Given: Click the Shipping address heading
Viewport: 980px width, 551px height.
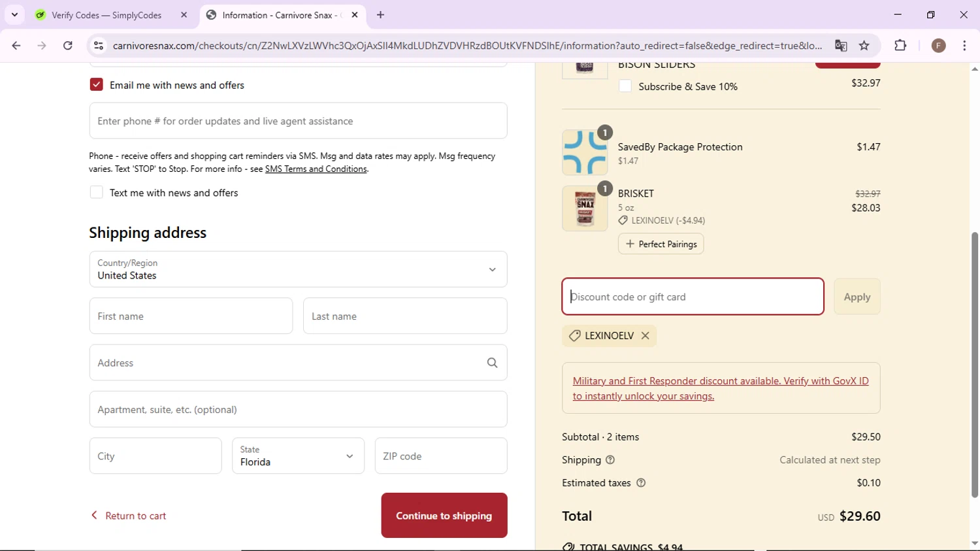Looking at the screenshot, I should [x=148, y=233].
